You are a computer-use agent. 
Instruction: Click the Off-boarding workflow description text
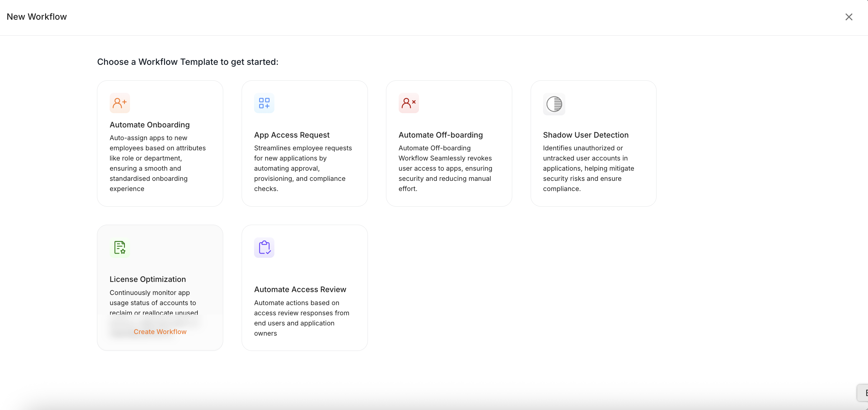(445, 168)
